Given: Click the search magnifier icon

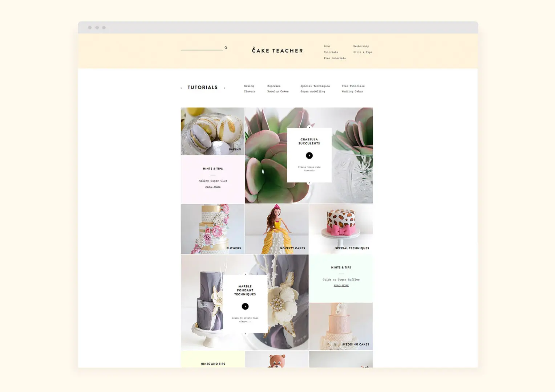Looking at the screenshot, I should click(226, 48).
